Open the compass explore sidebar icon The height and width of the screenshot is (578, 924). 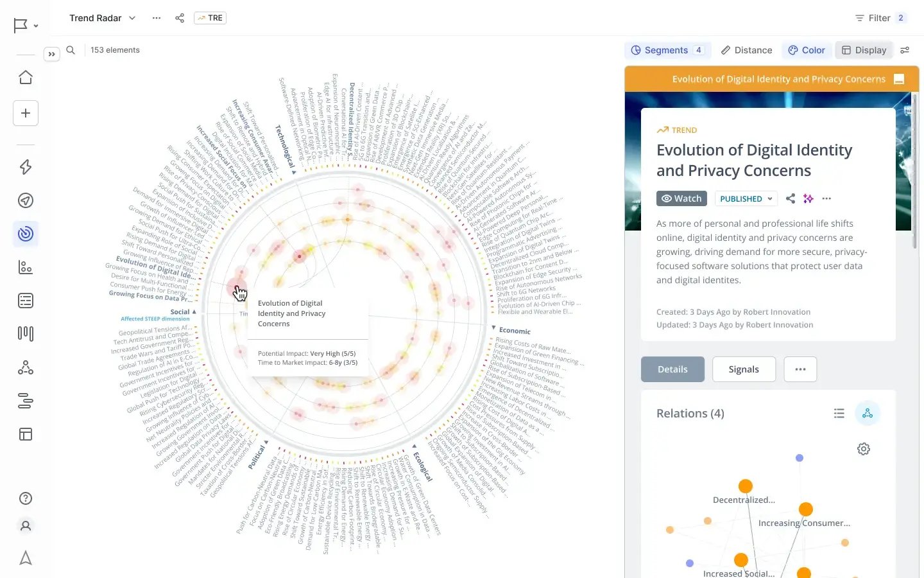click(26, 200)
